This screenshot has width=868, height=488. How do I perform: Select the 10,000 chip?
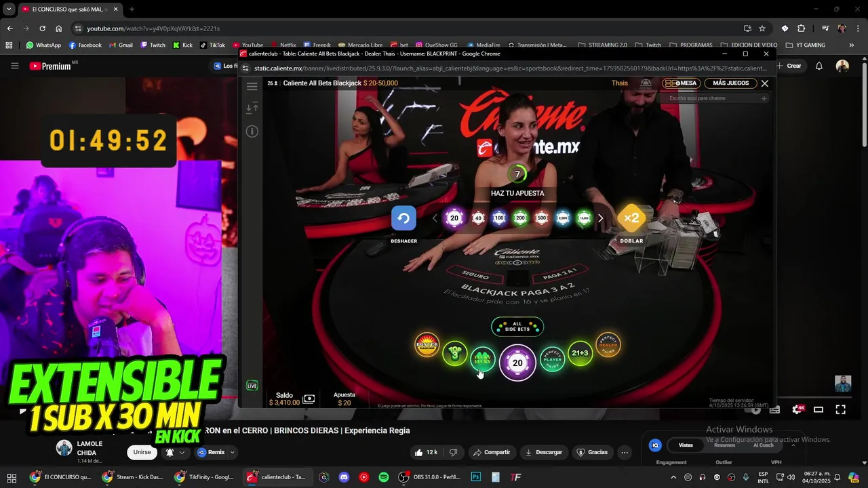click(x=584, y=218)
